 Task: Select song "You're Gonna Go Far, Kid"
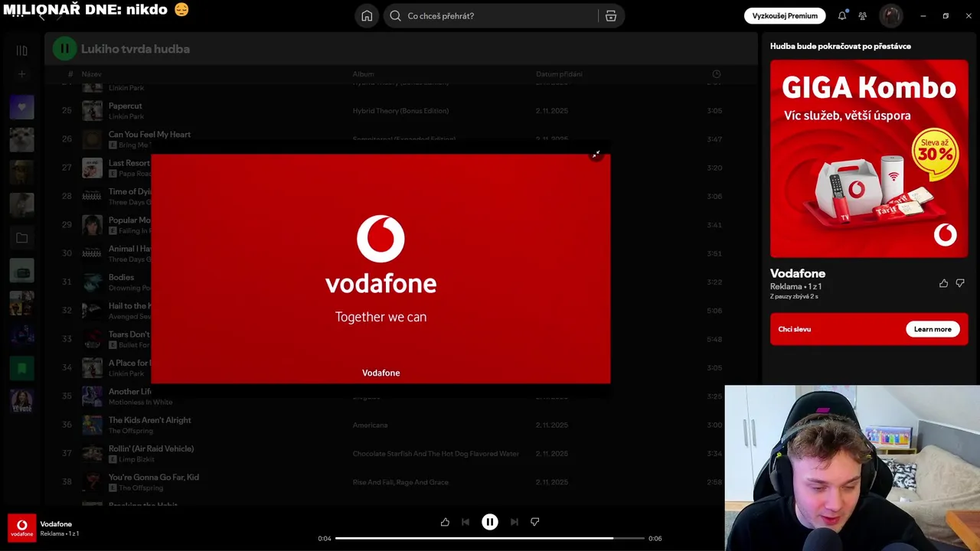[154, 477]
